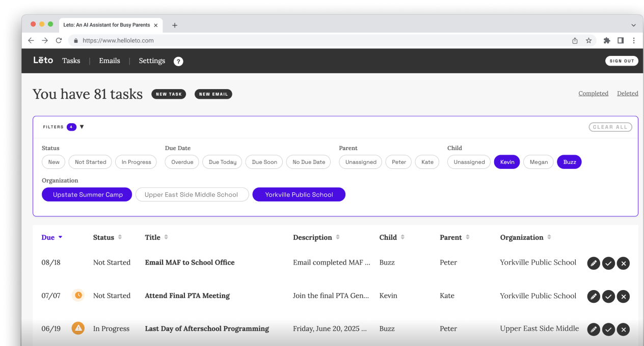This screenshot has height=346, width=644.
Task: Open the Settings page
Action: coord(151,61)
